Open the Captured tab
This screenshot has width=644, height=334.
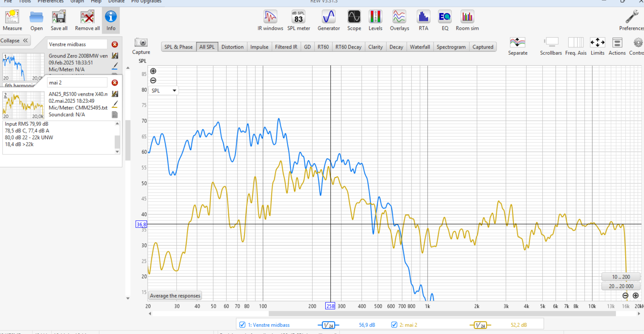tap(483, 47)
